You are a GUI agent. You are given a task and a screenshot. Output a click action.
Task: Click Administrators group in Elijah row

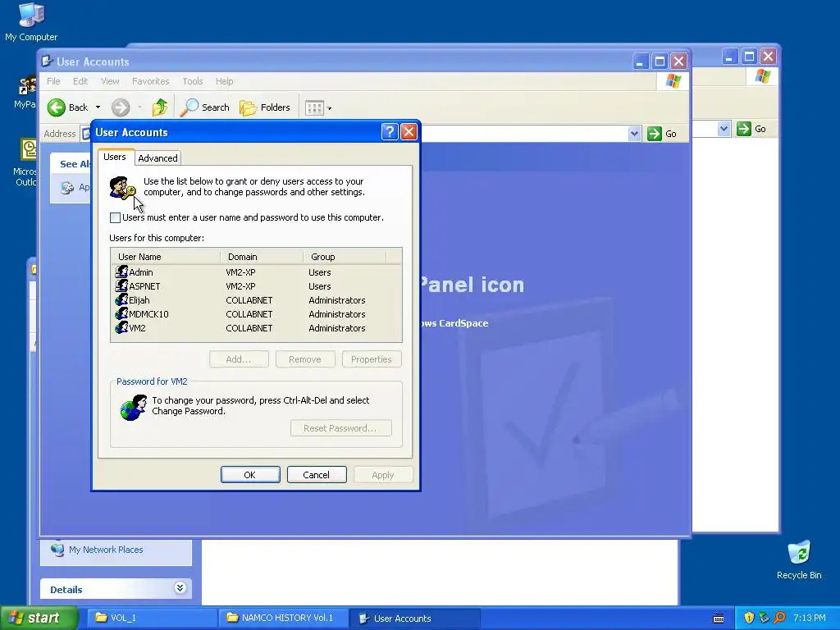pos(337,300)
